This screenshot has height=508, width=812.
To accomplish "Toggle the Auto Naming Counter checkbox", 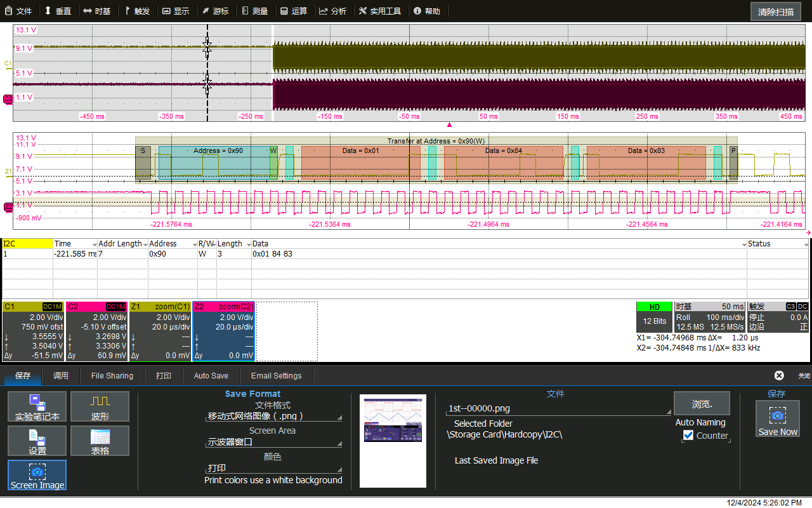I will tap(688, 436).
